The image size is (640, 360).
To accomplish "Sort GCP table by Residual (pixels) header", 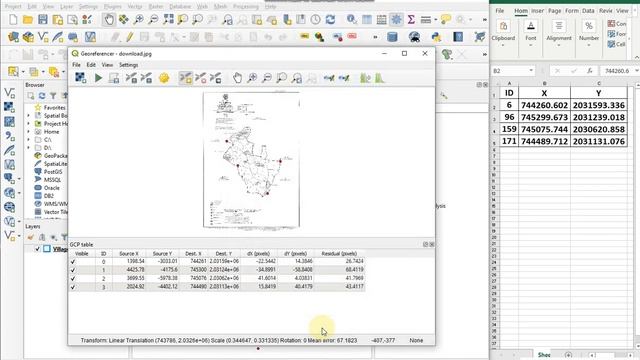I will 339,253.
